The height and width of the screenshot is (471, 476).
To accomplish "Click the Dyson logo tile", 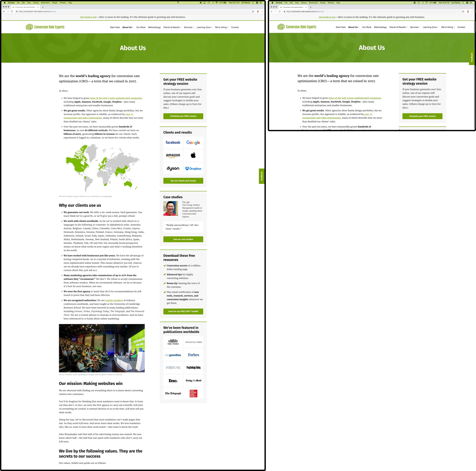I will click(173, 168).
